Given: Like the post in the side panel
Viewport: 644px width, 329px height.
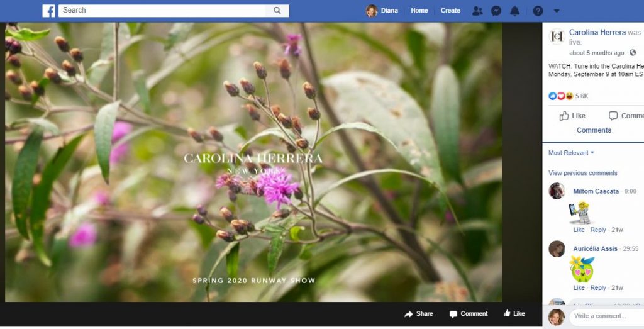Looking at the screenshot, I should click(572, 116).
